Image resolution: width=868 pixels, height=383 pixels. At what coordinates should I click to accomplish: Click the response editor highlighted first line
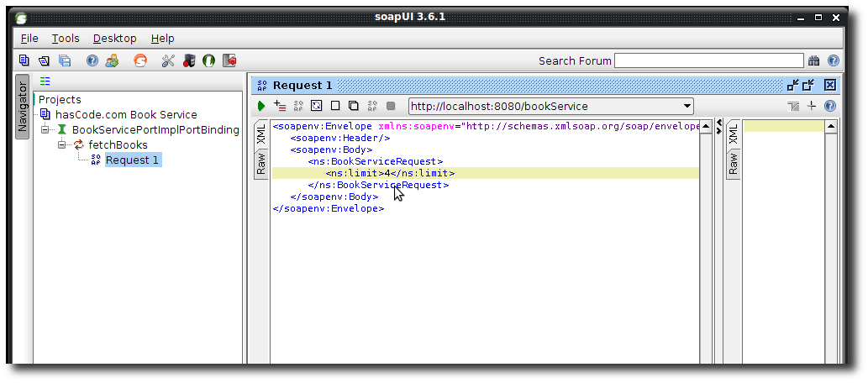tap(783, 126)
